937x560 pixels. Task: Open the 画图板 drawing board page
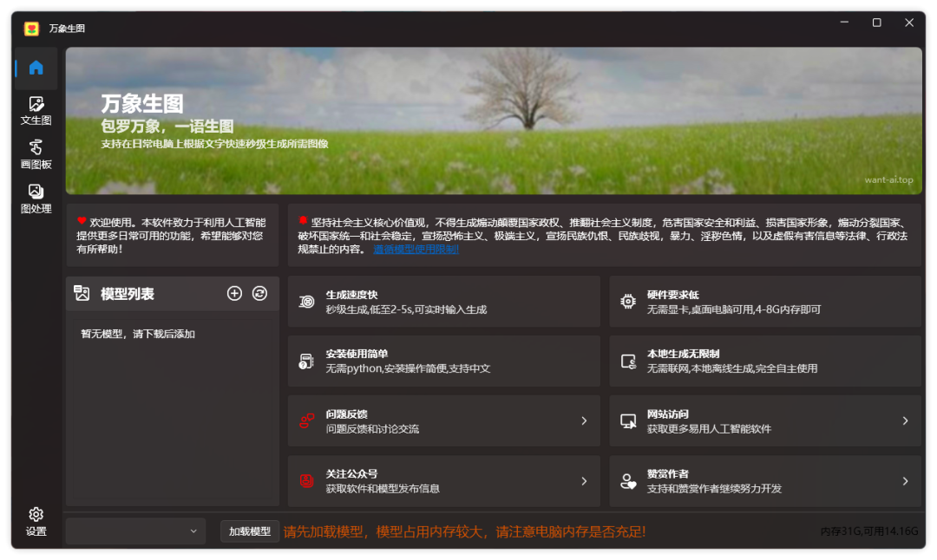pos(36,155)
